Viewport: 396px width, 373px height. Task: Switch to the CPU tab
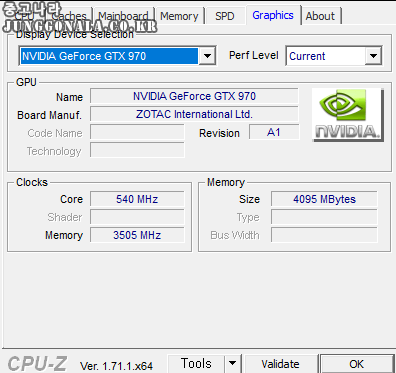tap(24, 16)
